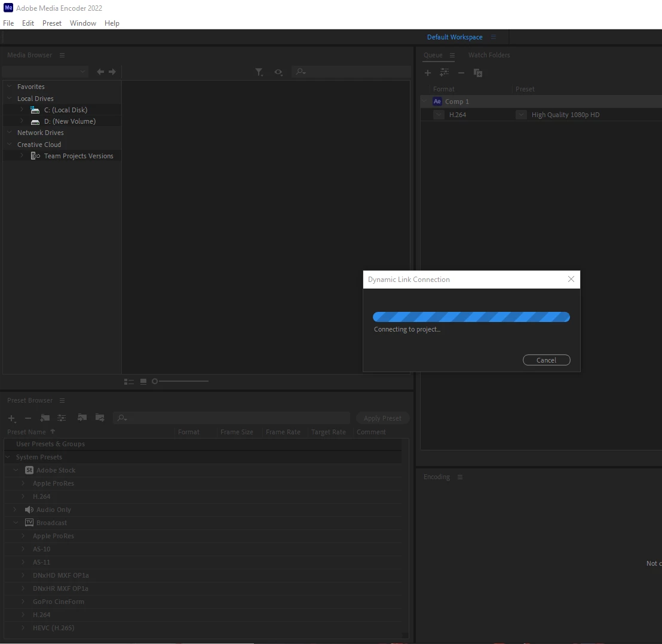662x644 pixels.
Task: Open the Queue panel menu
Action: (452, 56)
